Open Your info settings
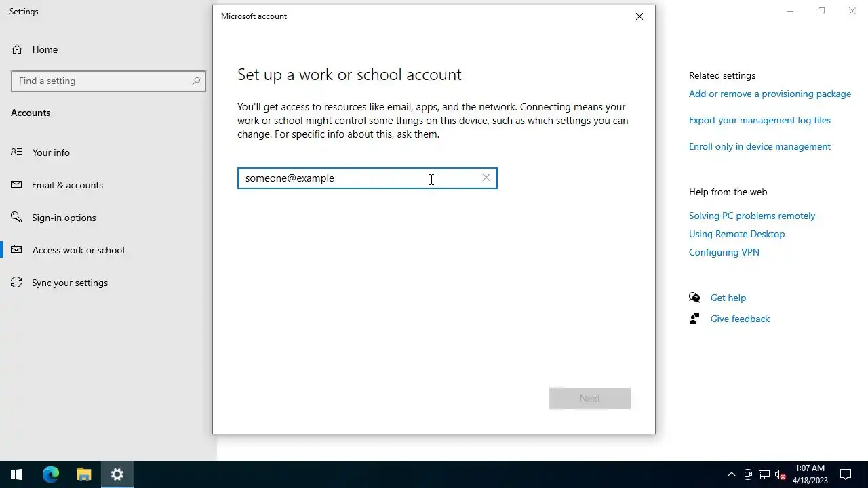868x488 pixels. click(51, 152)
